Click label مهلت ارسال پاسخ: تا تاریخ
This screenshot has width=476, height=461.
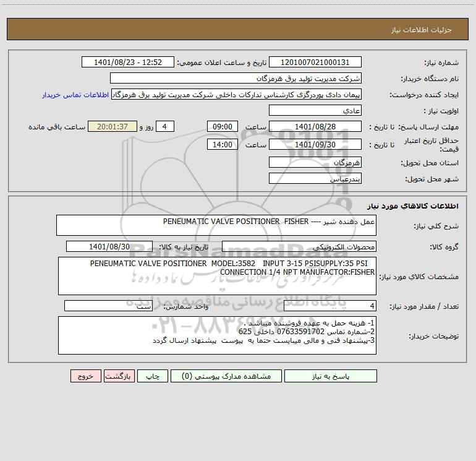pos(414,127)
